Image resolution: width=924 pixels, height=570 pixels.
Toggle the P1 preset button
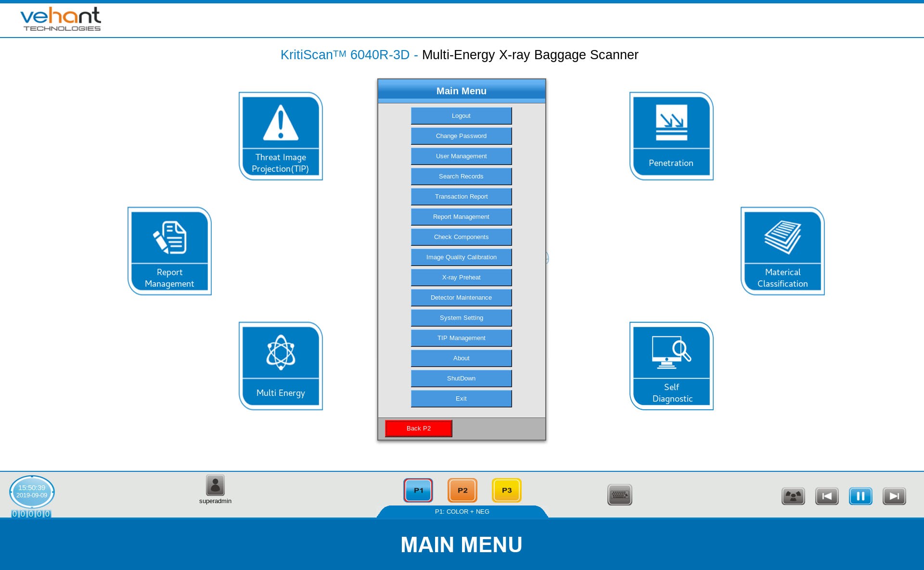point(418,490)
